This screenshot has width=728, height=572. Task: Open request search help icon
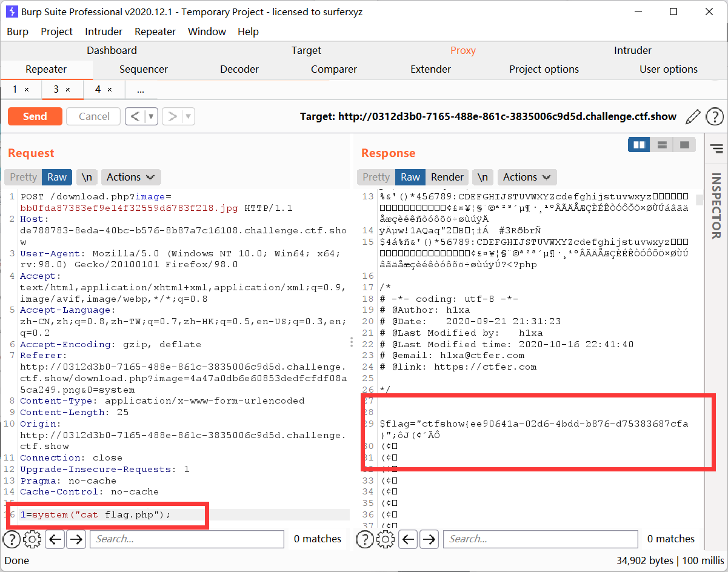point(12,539)
